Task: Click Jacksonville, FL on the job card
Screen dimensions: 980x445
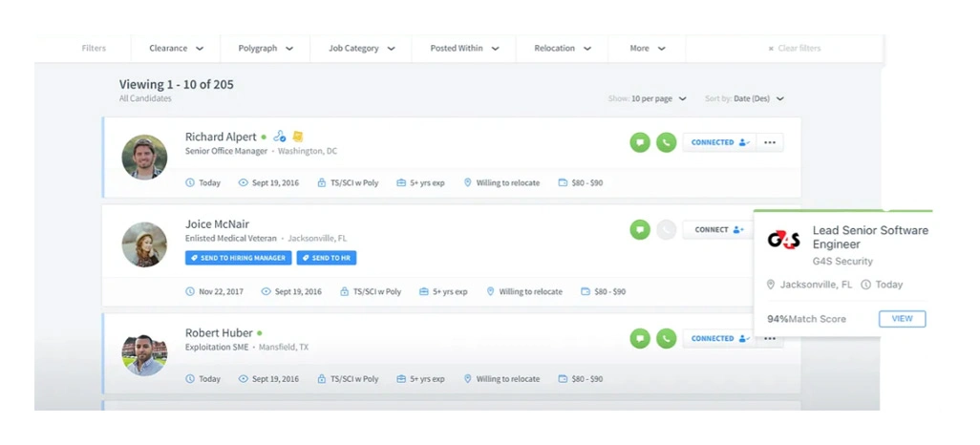Action: 816,285
